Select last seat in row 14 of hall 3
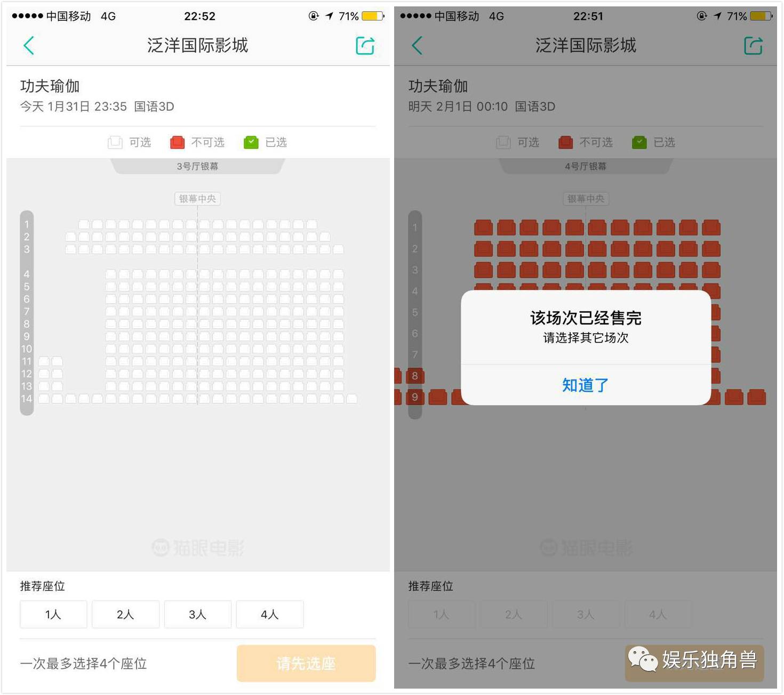 (351, 399)
